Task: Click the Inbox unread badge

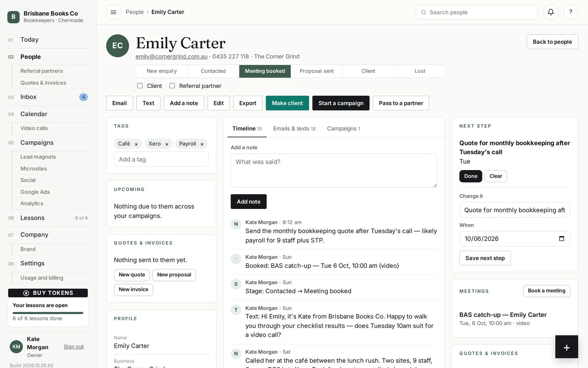Action: 83,97
